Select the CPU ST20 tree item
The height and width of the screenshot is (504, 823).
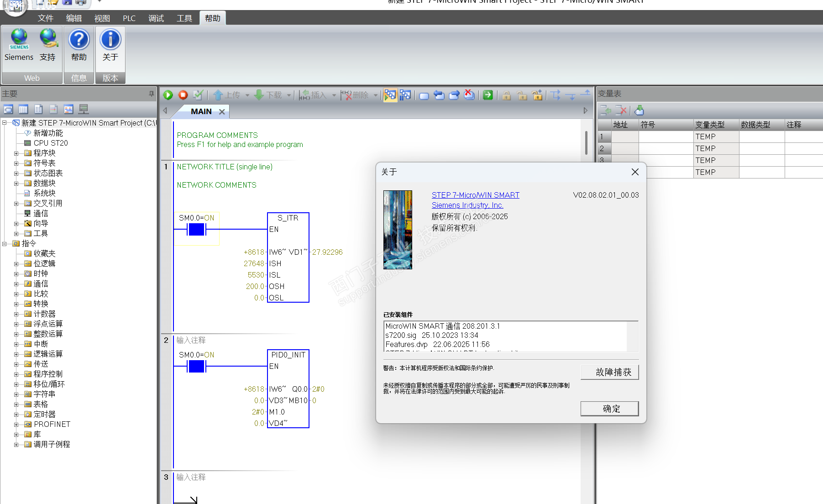51,143
